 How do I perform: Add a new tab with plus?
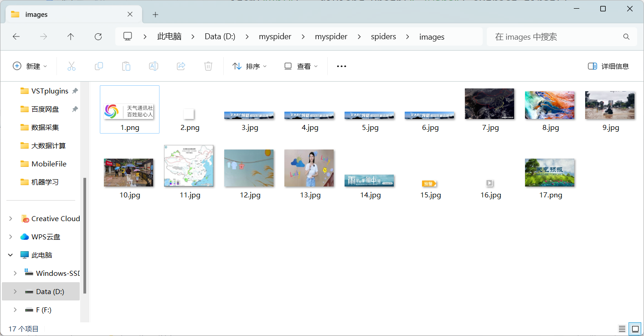point(155,15)
